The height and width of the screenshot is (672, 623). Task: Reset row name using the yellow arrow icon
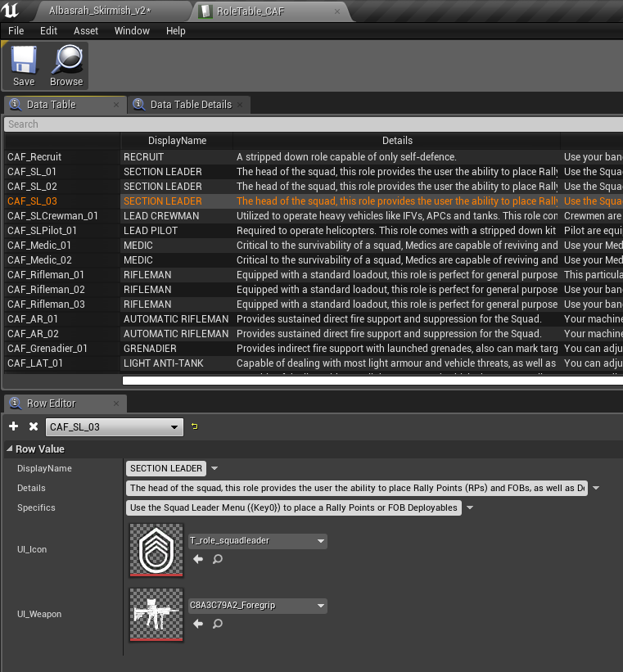click(195, 426)
